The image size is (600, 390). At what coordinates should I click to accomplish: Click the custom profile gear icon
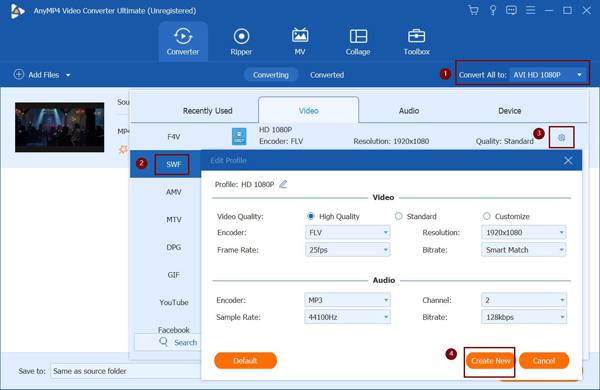point(561,137)
